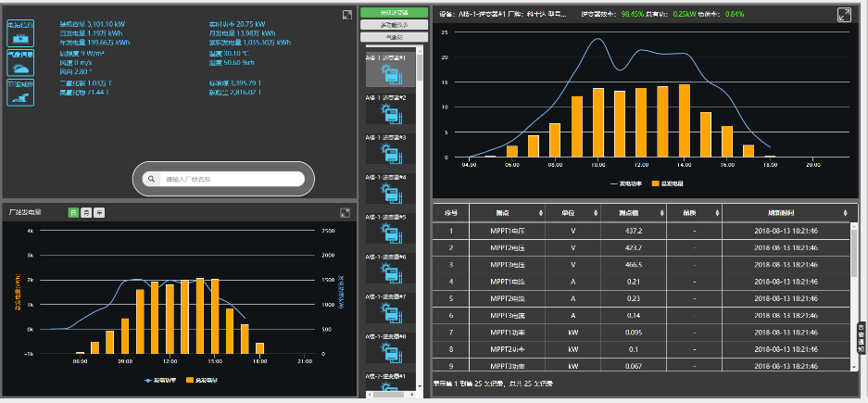Click the value 0.095 in row 7
Image resolution: width=868 pixels, height=403 pixels.
click(x=634, y=333)
